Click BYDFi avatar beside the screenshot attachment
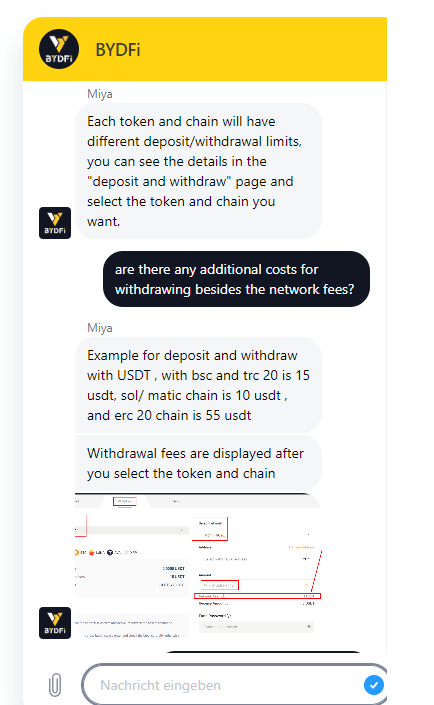 (x=55, y=623)
